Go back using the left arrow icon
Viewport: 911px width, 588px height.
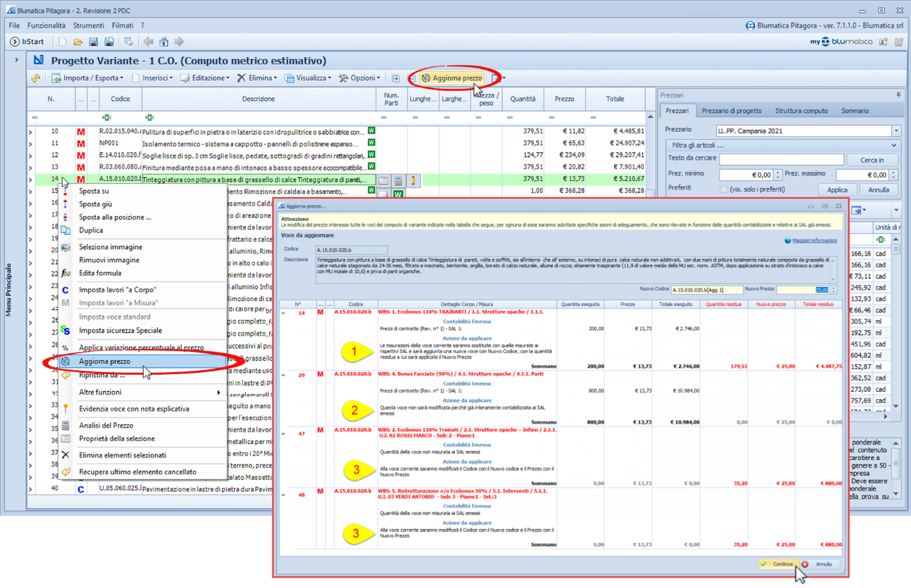pos(148,42)
